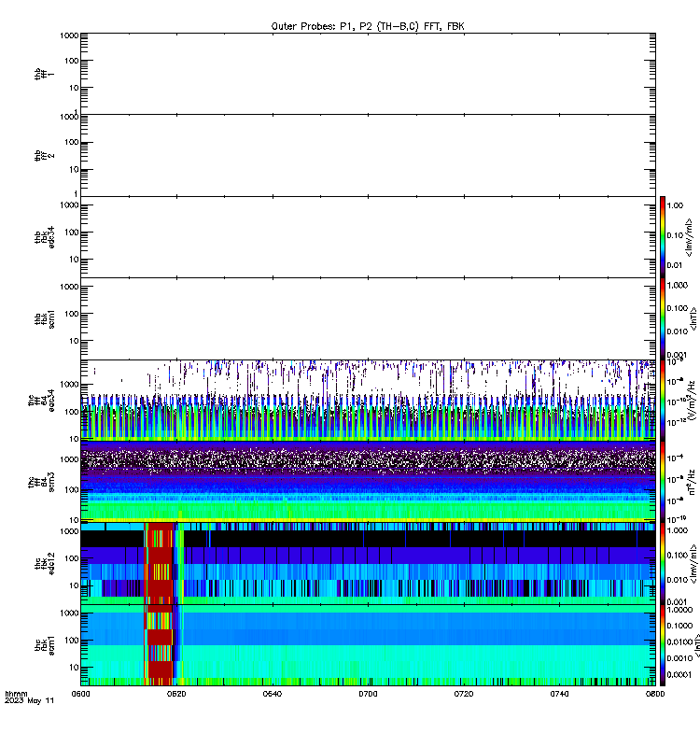This screenshot has height=747, width=700.
Task: Click the 'thb fff 1' panel axis label
Action: pos(44,74)
